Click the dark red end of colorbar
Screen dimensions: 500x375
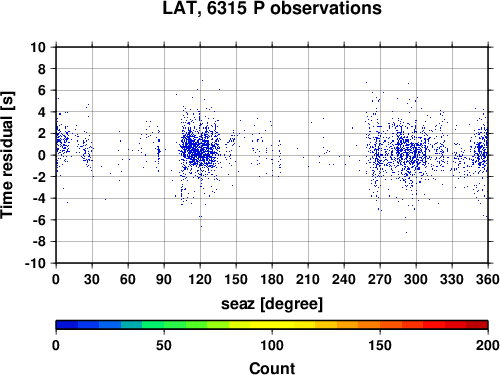(477, 325)
